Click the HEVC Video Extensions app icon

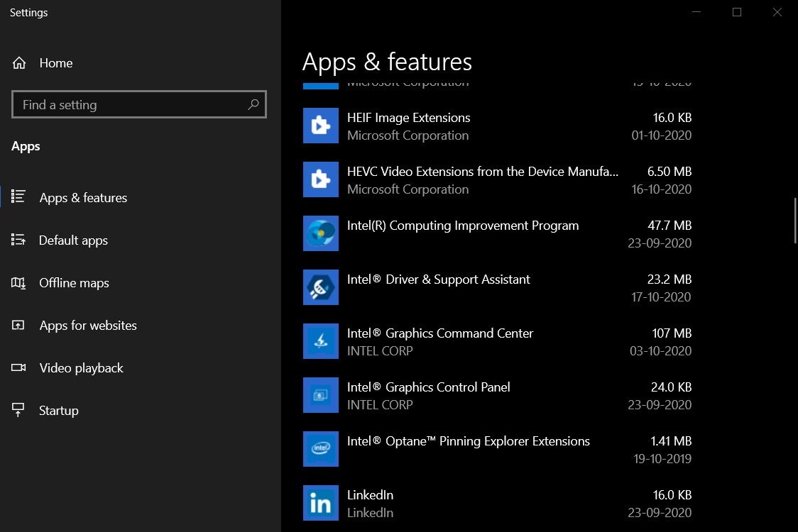(x=320, y=179)
